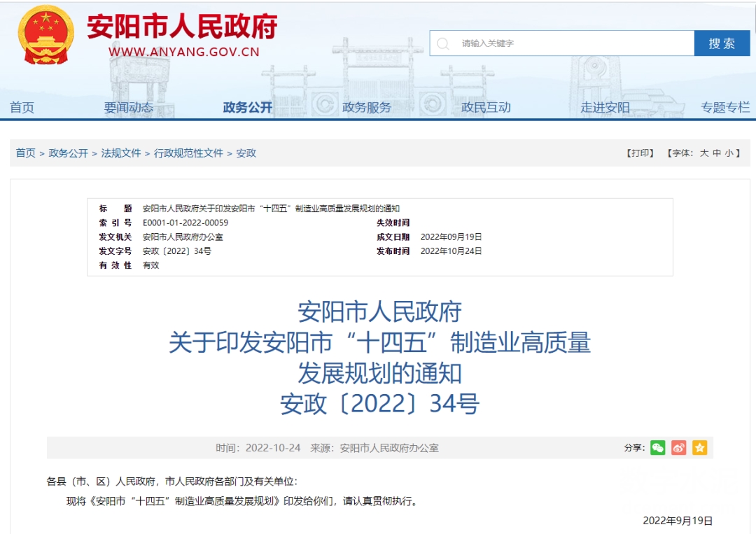
Task: Go to 政民互动 navigation tab
Action: (486, 107)
